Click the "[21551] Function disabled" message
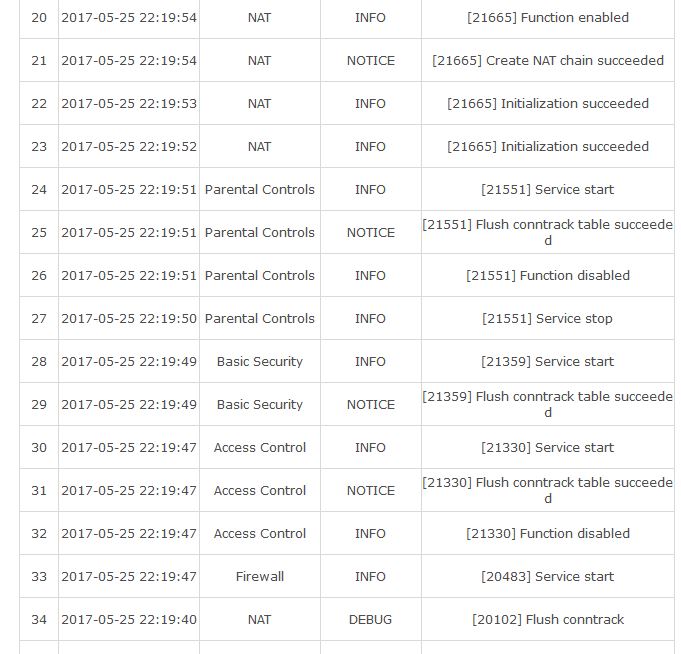The height and width of the screenshot is (654, 681). [547, 276]
